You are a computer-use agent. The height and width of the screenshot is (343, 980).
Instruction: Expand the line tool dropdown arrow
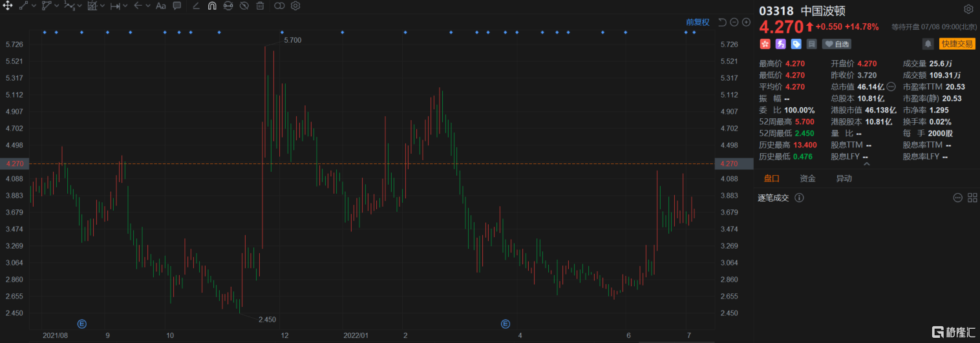pyautogui.click(x=33, y=6)
